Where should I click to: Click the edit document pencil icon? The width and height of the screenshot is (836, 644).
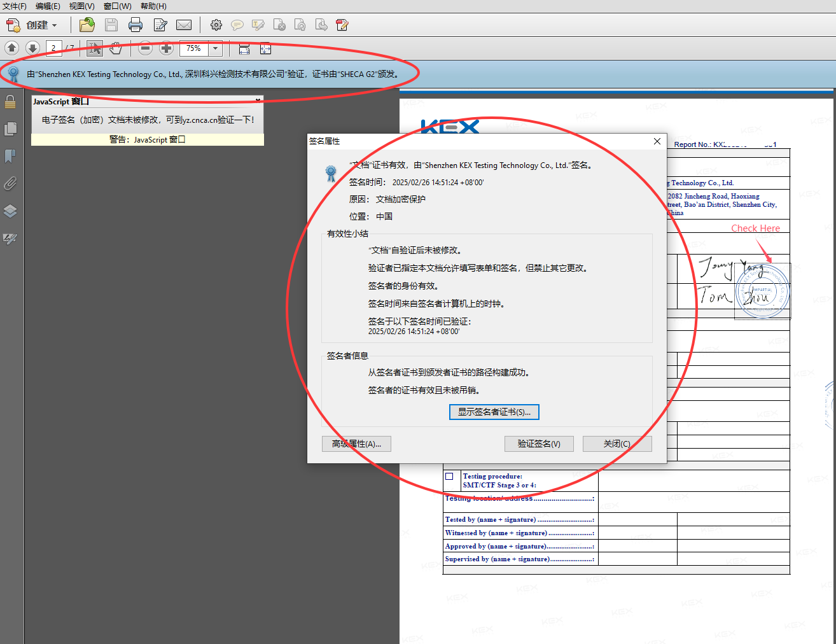click(x=160, y=25)
